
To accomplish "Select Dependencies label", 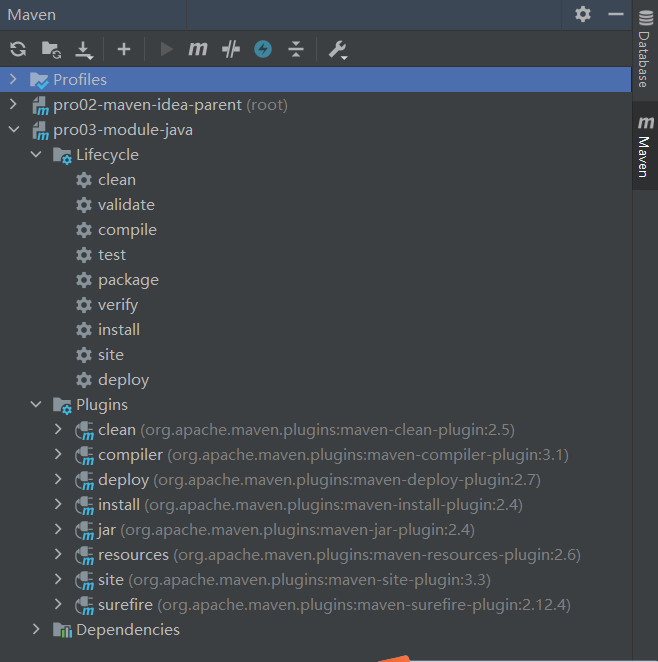I will [x=128, y=629].
